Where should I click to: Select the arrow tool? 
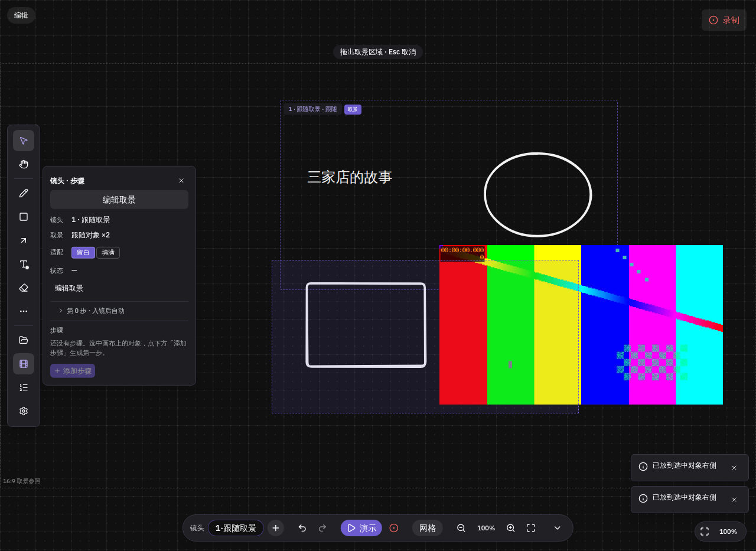tap(24, 240)
